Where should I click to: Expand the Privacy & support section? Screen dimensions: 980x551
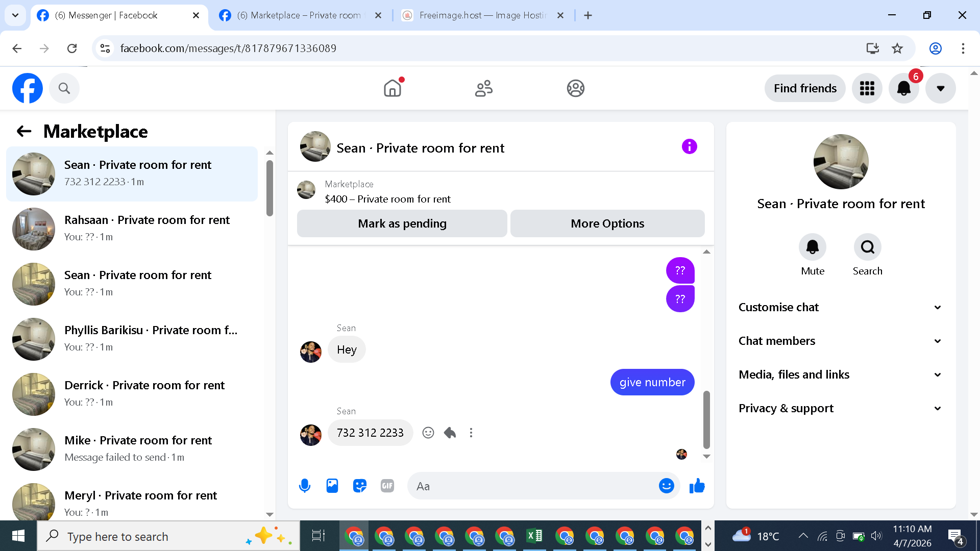[x=840, y=408]
